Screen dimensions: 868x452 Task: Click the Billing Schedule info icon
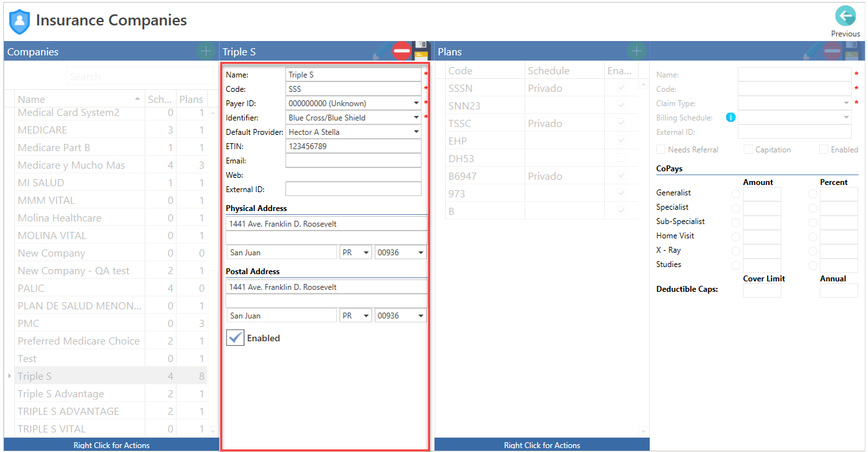[731, 117]
